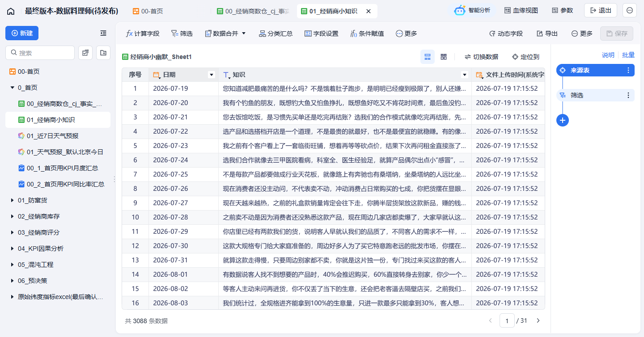Go to the previous page arrow
Screen dimensions: 644x337
[x=490, y=320]
